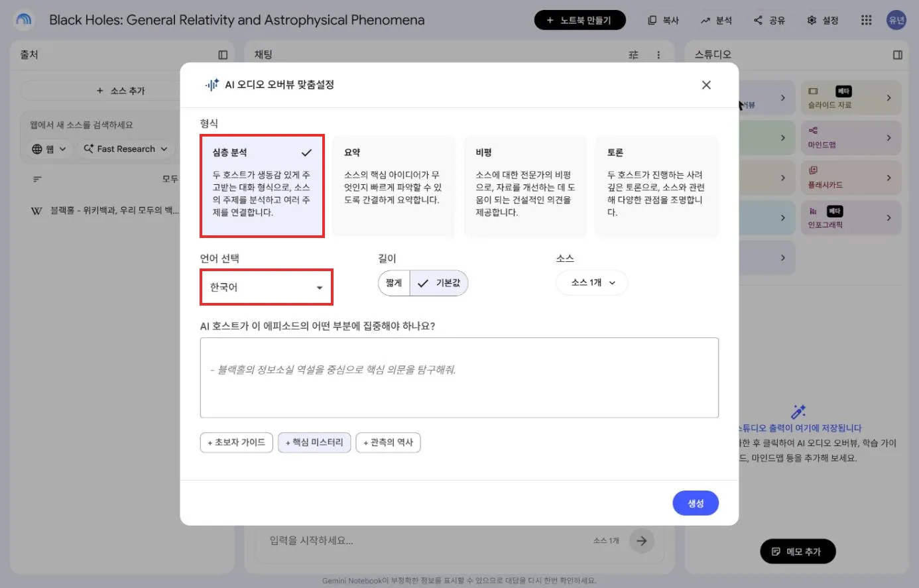Viewport: 919px width, 588px height.
Task: Select the 토론 format card
Action: (x=656, y=186)
